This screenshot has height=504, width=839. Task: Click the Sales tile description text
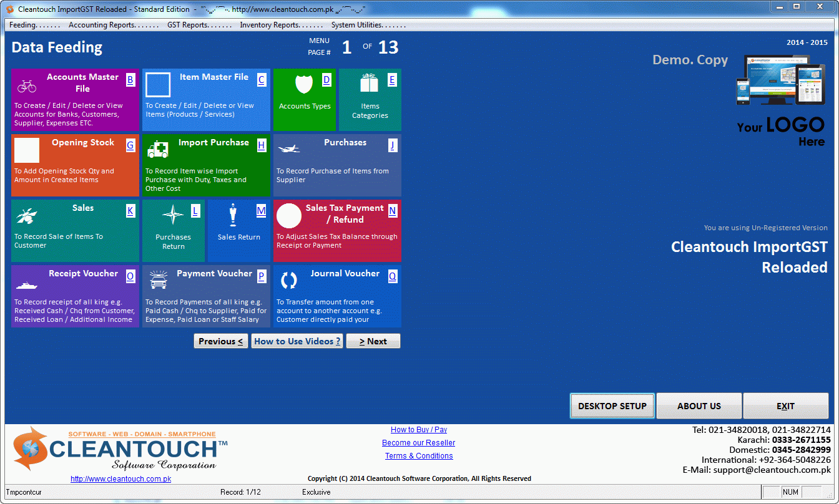click(59, 241)
